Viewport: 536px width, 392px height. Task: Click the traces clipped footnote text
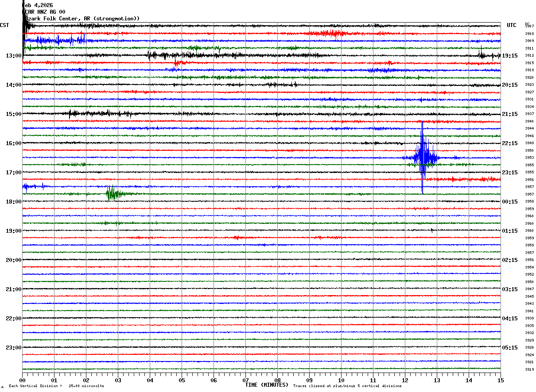(x=347, y=386)
